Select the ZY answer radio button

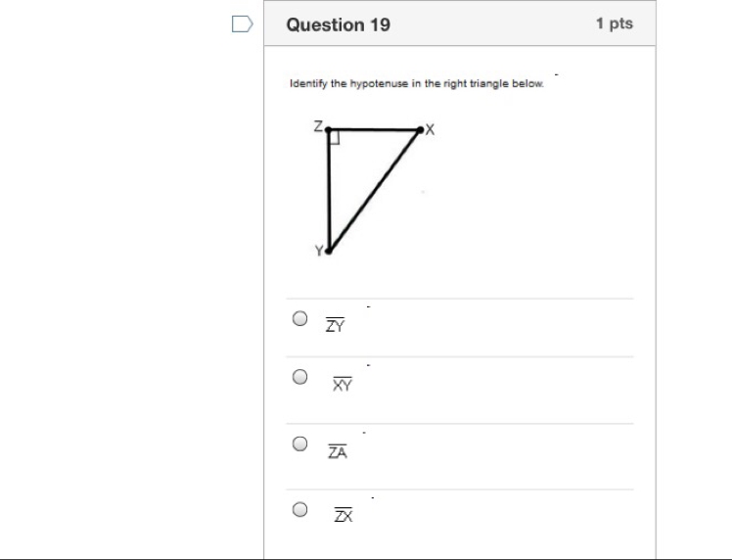click(x=299, y=318)
